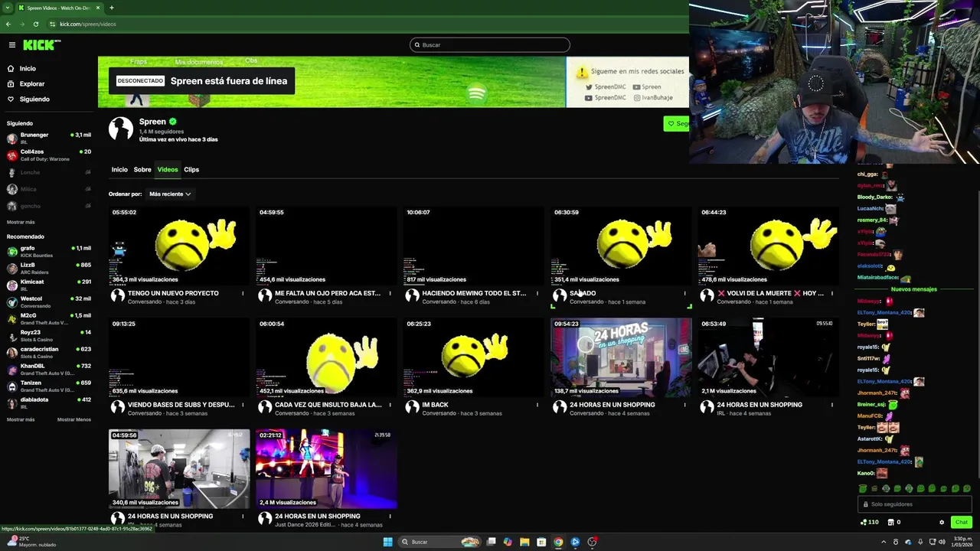
Task: Open volume control in system tray
Action: click(x=942, y=542)
